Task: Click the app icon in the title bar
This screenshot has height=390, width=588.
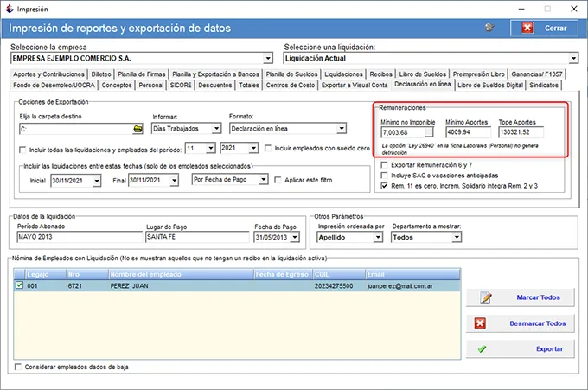Action: 9,9
